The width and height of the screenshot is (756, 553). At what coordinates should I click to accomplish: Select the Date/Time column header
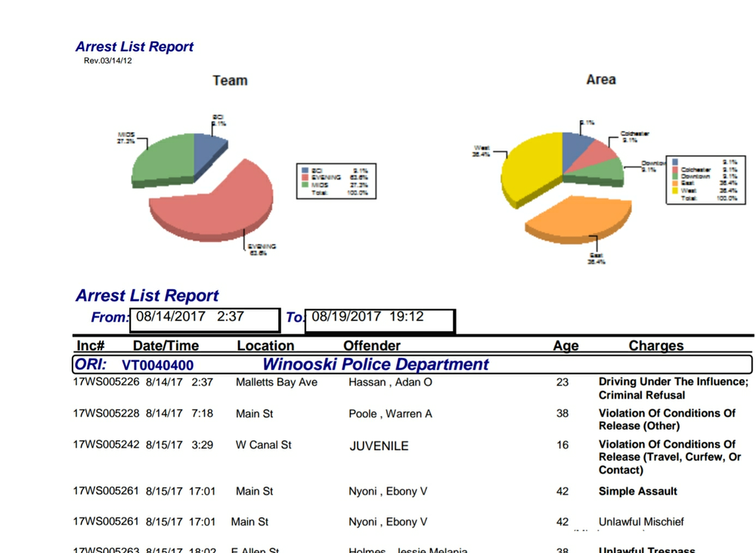pyautogui.click(x=166, y=346)
